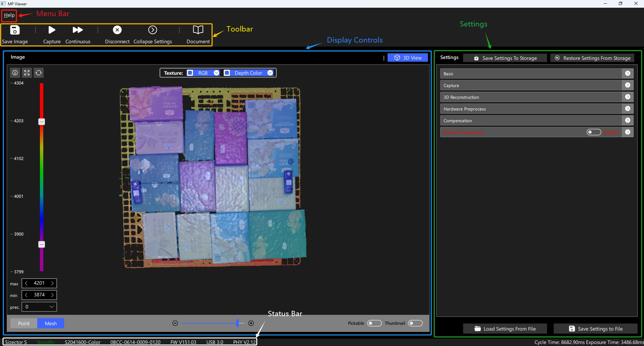Viewport: 644px width, 346px height.
Task: Open the RGB texture dropdown arrow
Action: coord(216,73)
